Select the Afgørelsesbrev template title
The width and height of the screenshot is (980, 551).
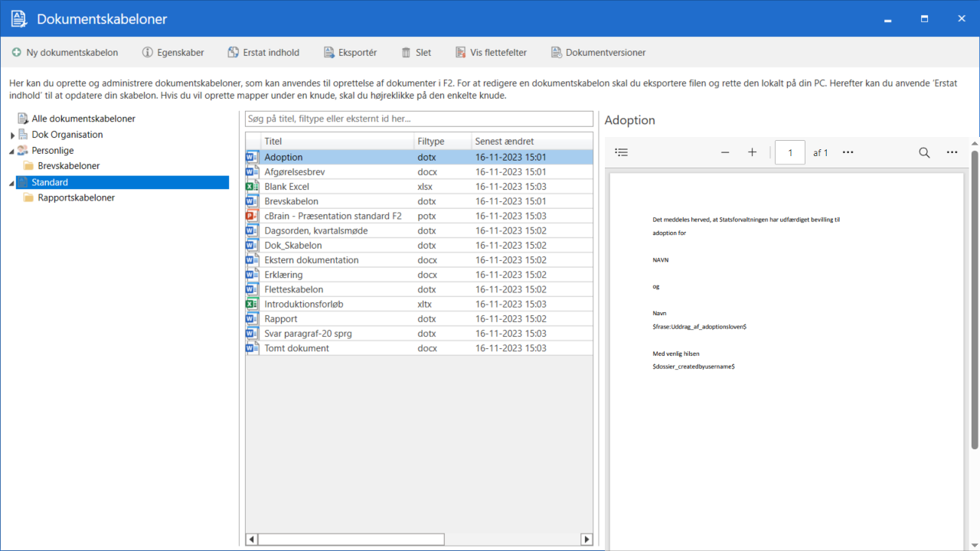(x=294, y=171)
